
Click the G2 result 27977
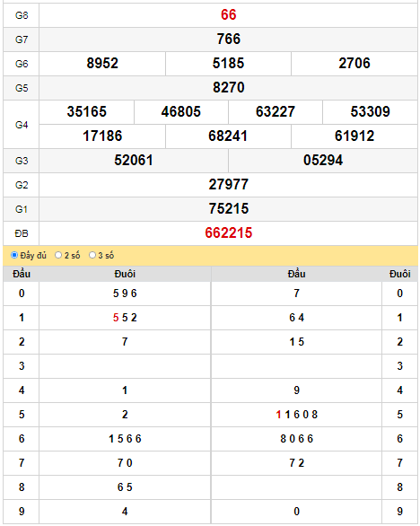point(229,185)
